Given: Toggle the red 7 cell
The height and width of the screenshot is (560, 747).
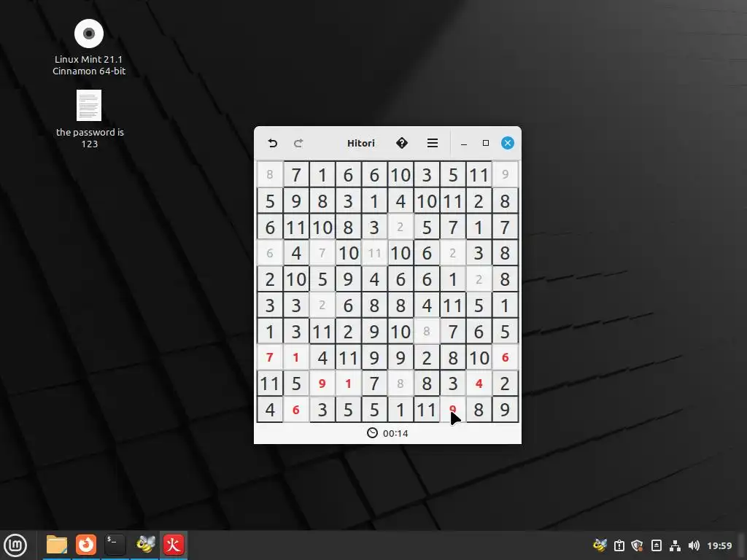Looking at the screenshot, I should tap(270, 357).
